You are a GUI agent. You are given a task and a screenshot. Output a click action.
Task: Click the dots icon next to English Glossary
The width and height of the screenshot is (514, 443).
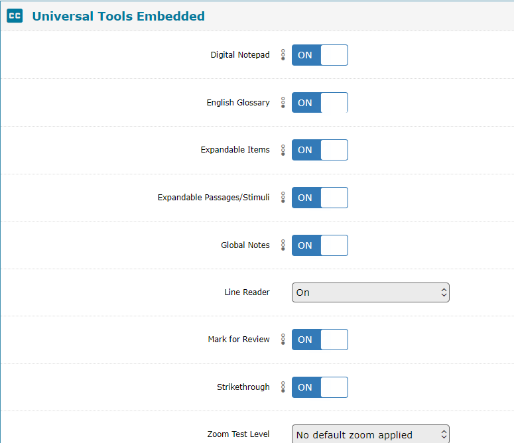click(x=283, y=102)
